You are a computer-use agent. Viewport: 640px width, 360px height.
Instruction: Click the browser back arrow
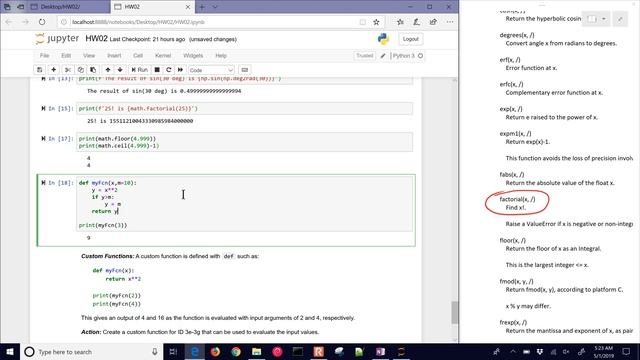[x=9, y=22]
